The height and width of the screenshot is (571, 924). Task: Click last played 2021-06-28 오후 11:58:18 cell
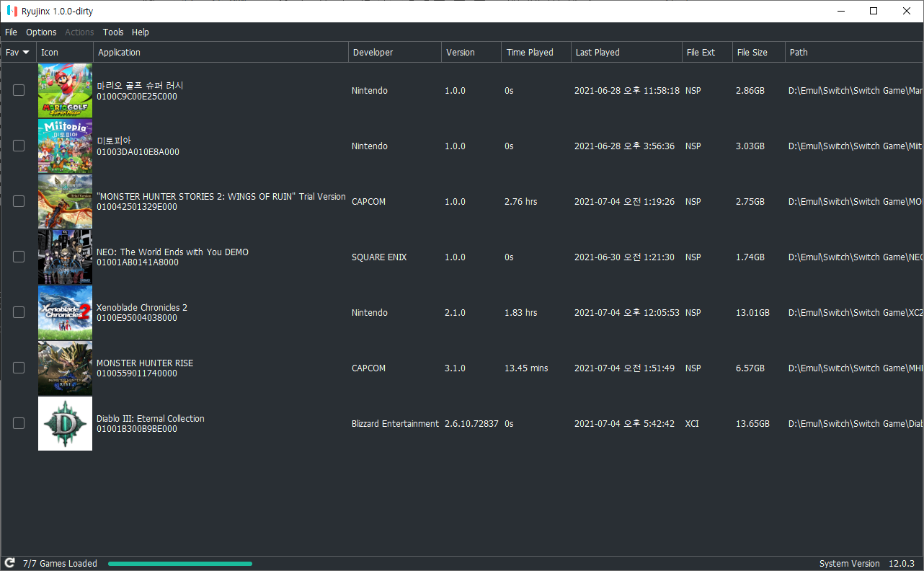tap(627, 91)
